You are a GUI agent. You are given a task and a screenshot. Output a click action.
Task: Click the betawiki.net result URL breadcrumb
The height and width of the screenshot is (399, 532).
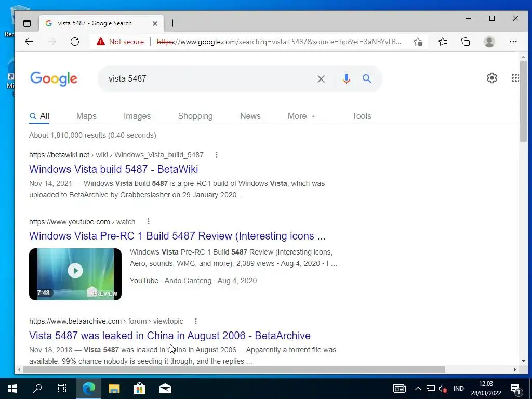116,155
